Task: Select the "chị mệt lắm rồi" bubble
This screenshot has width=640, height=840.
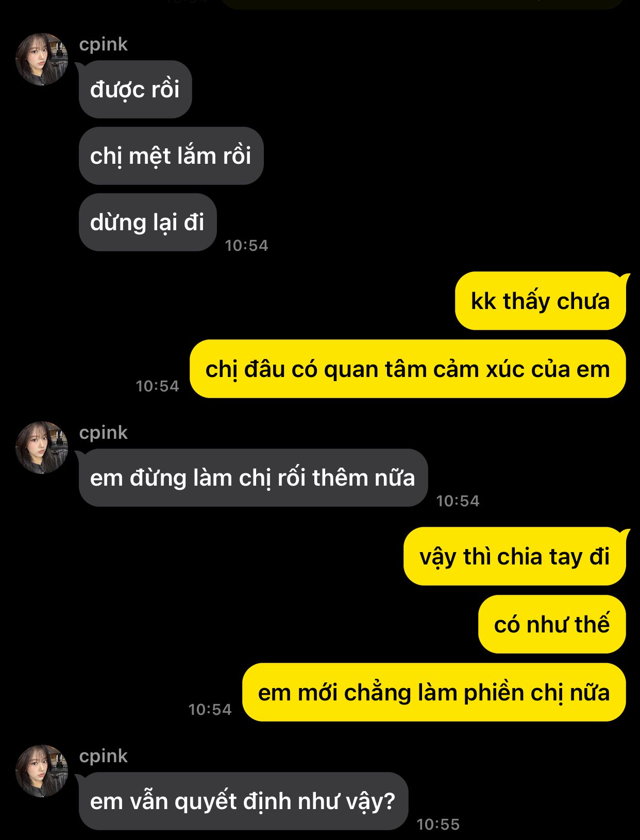Action: [x=171, y=156]
